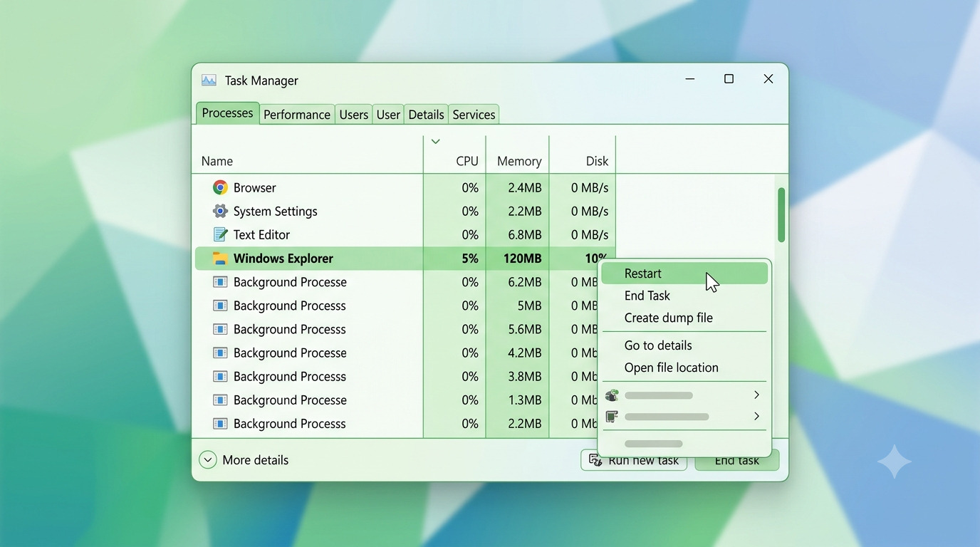Click the Task Manager icon in the title bar

(209, 80)
